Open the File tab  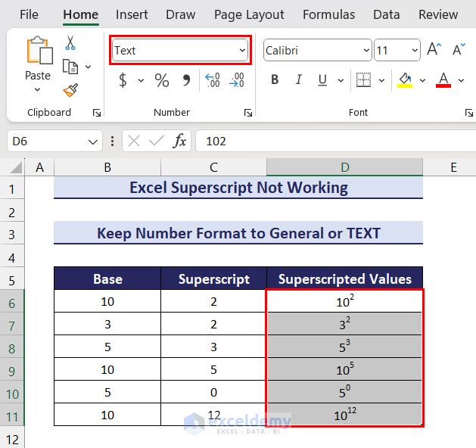click(30, 14)
